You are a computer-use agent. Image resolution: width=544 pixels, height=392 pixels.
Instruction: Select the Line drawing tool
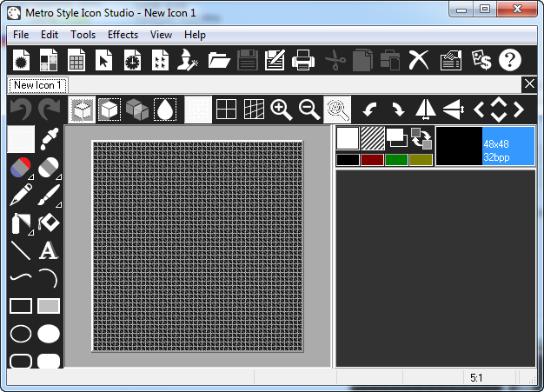(20, 251)
